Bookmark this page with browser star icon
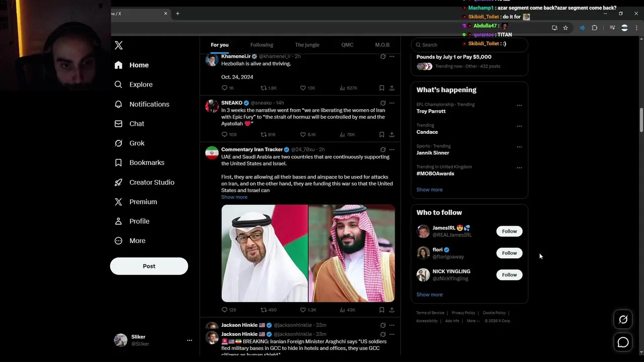Screen dimensions: 644x362 [566, 28]
